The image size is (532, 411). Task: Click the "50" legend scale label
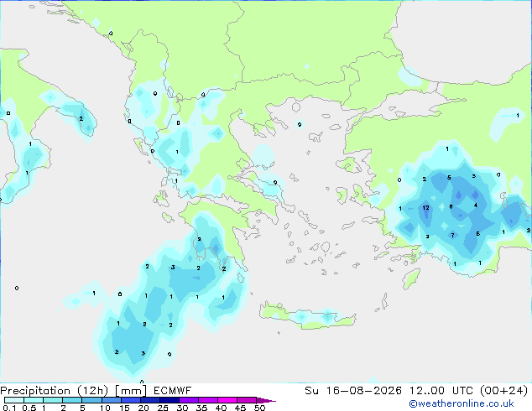tap(260, 408)
